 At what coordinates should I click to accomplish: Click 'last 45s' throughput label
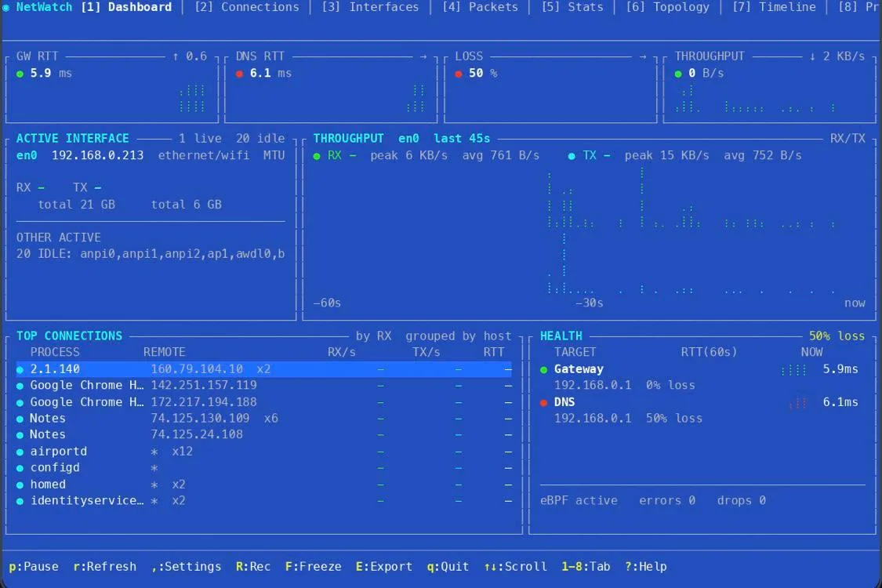462,139
